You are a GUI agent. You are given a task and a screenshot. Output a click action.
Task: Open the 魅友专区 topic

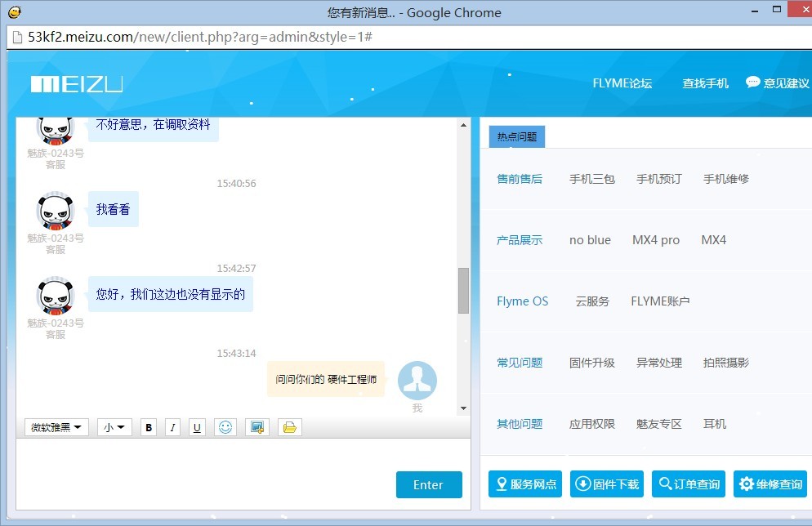pyautogui.click(x=658, y=424)
